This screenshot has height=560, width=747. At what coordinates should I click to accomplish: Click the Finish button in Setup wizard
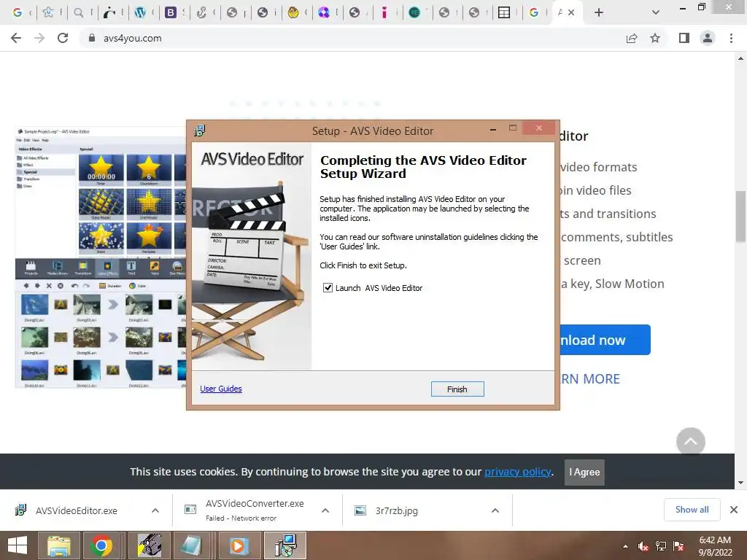point(457,389)
